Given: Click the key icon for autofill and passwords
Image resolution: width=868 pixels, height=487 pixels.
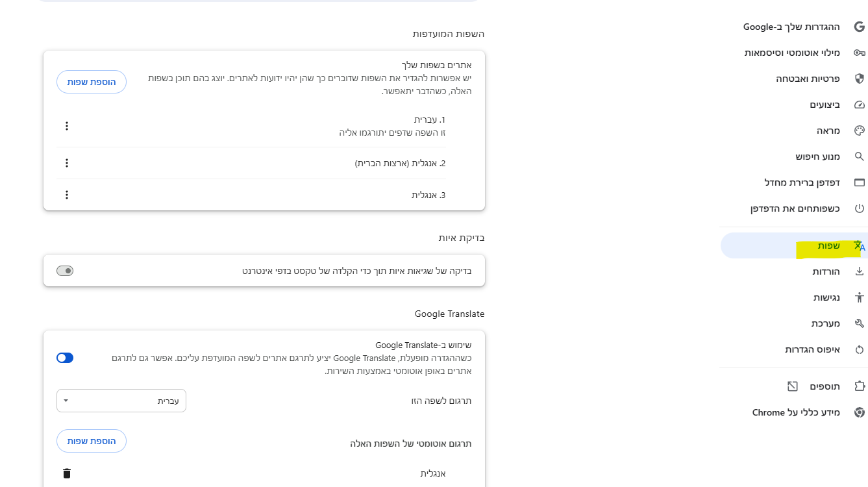Looking at the screenshot, I should pyautogui.click(x=859, y=53).
